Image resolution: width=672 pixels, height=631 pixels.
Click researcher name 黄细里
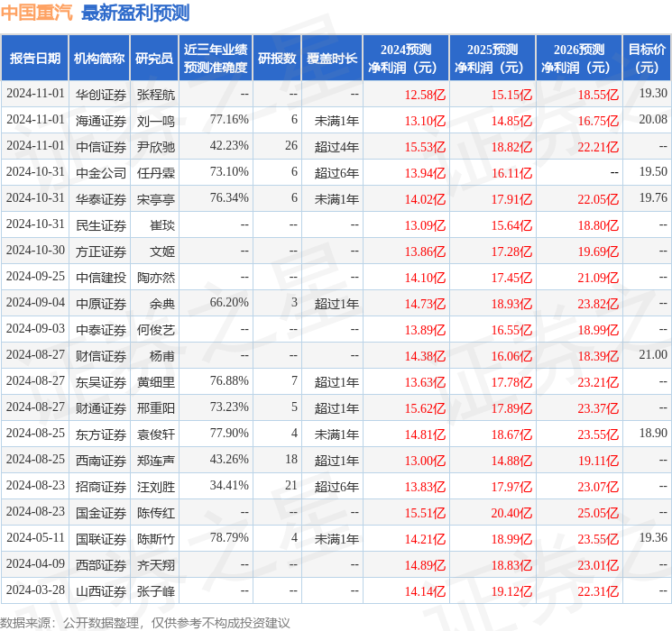[x=156, y=382]
